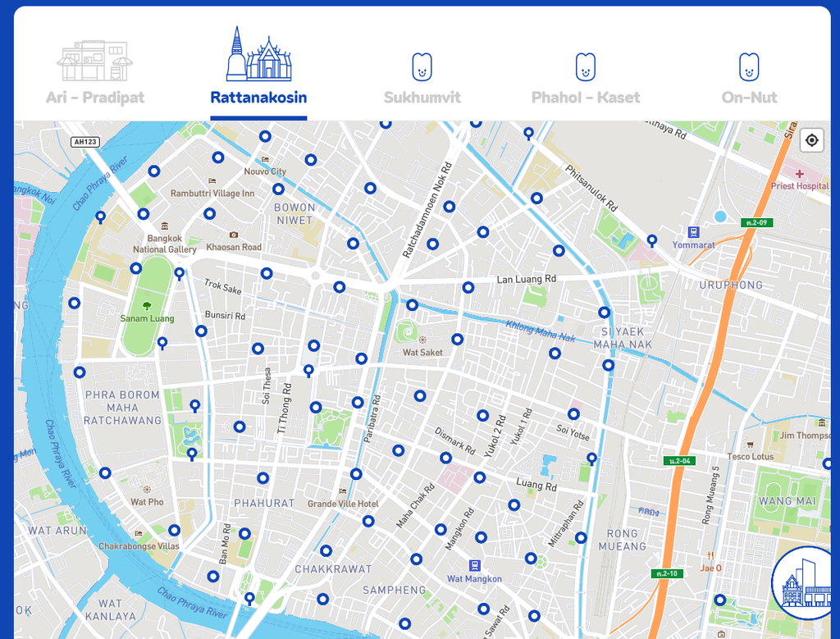This screenshot has height=639, width=840.
Task: Click the Sanam Luang park label
Action: click(x=147, y=319)
